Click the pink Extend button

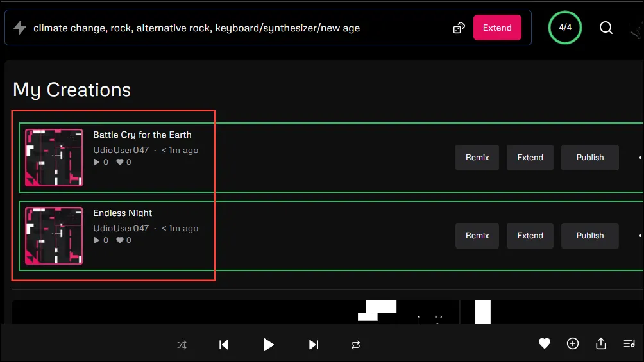click(497, 28)
